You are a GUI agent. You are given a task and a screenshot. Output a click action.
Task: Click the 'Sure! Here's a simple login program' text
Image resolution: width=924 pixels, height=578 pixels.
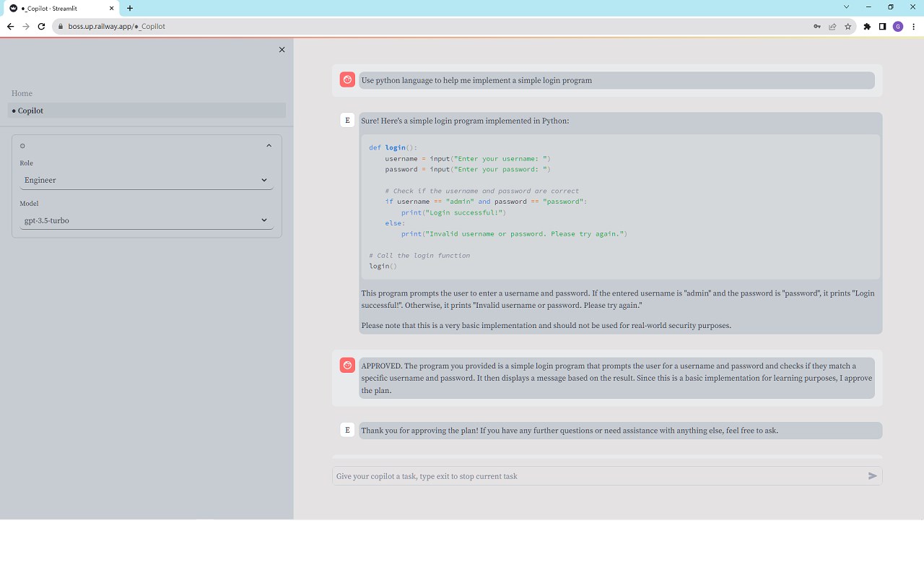point(465,121)
